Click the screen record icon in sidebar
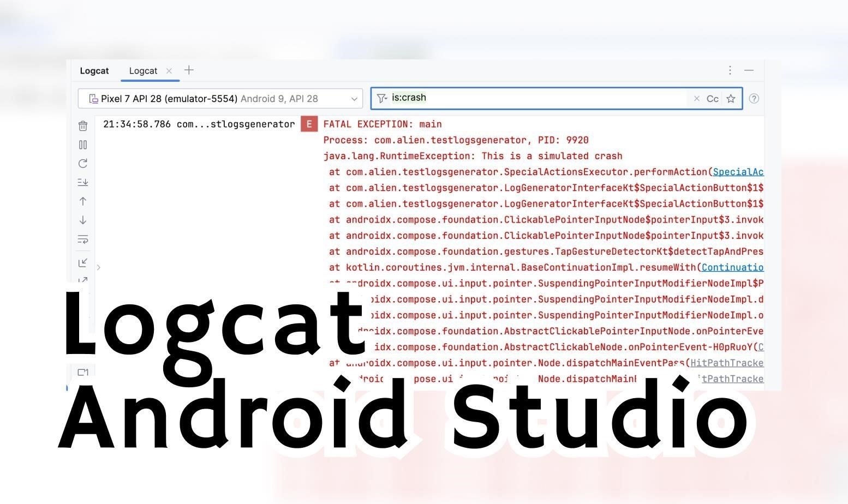 pos(83,373)
